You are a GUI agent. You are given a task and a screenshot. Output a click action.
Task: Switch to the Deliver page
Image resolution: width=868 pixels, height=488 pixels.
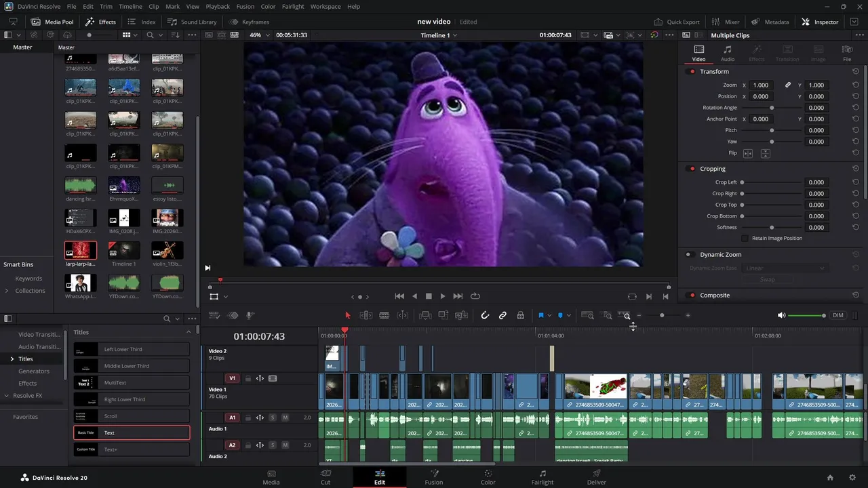(597, 477)
